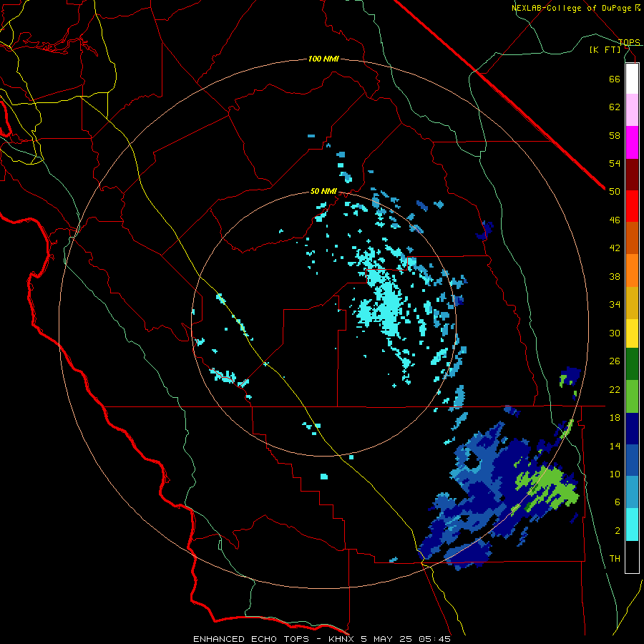This screenshot has width=644, height=644.
Task: Click the orange legend swatch beside 42
Action: tap(632, 270)
